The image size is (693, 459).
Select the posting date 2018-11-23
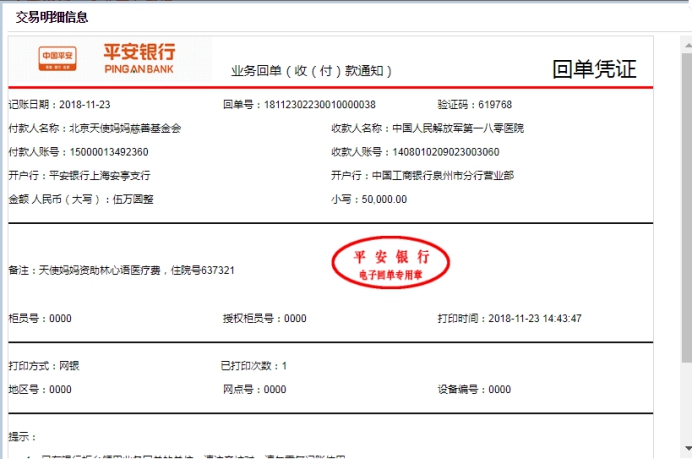(85, 105)
